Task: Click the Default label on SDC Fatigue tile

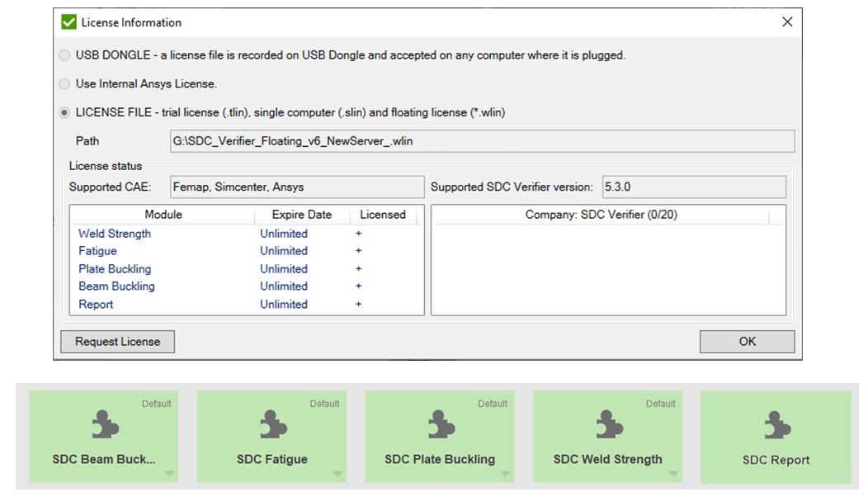Action: pyautogui.click(x=324, y=404)
